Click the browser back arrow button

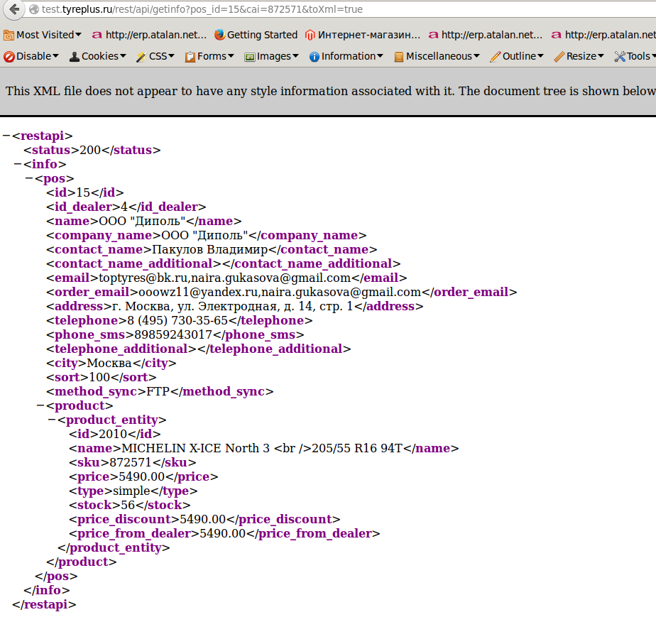13,9
